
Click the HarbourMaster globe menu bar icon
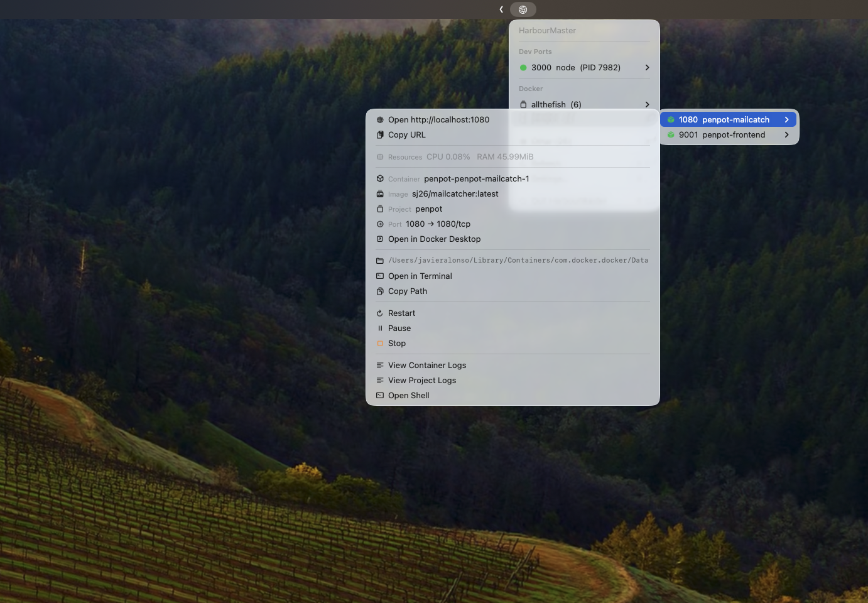(523, 9)
